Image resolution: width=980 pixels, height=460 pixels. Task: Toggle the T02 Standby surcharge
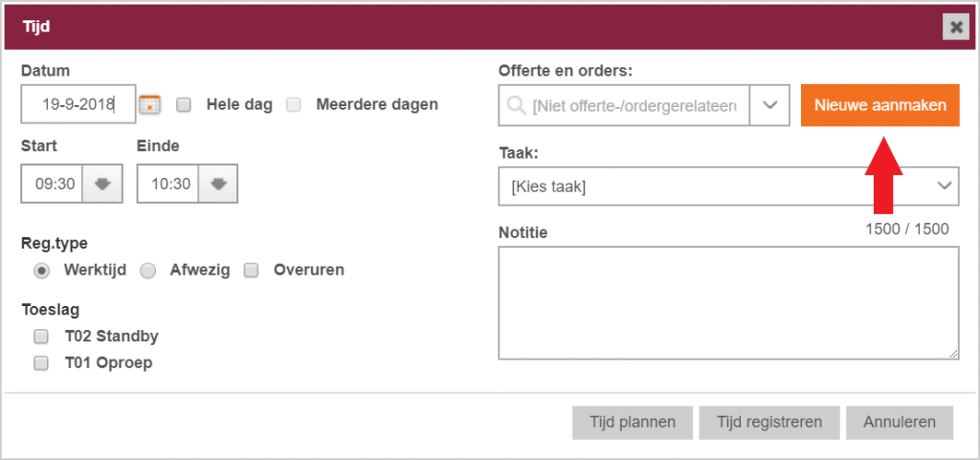click(40, 337)
